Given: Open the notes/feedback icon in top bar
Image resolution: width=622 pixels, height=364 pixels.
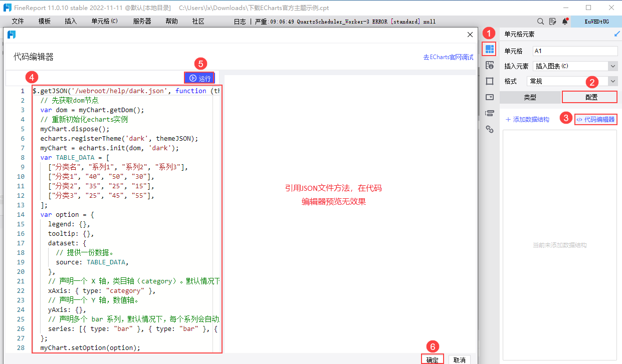Looking at the screenshot, I should tap(552, 22).
